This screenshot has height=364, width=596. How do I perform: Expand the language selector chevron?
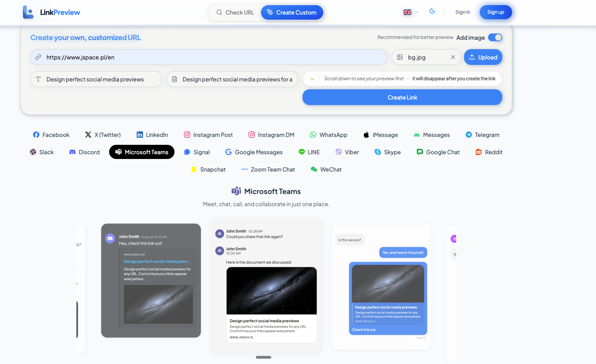pyautogui.click(x=416, y=12)
